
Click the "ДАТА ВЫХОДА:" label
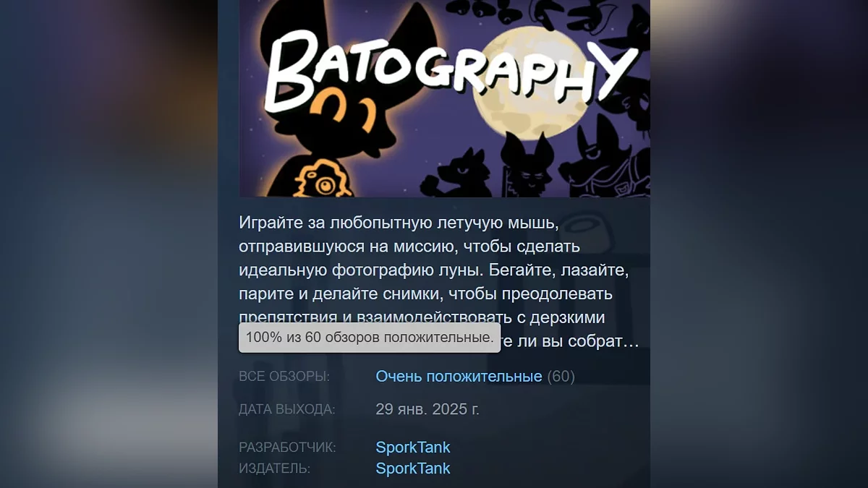tap(287, 410)
